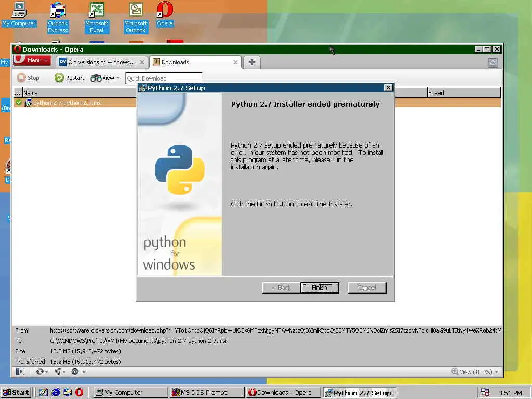
Task: Click Transferred value 15.2 MB text
Action: 85,362
